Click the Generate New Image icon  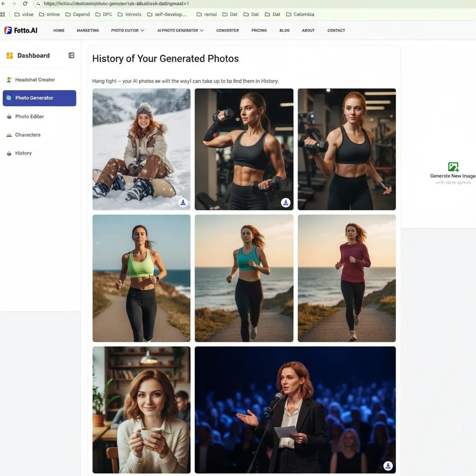(453, 167)
